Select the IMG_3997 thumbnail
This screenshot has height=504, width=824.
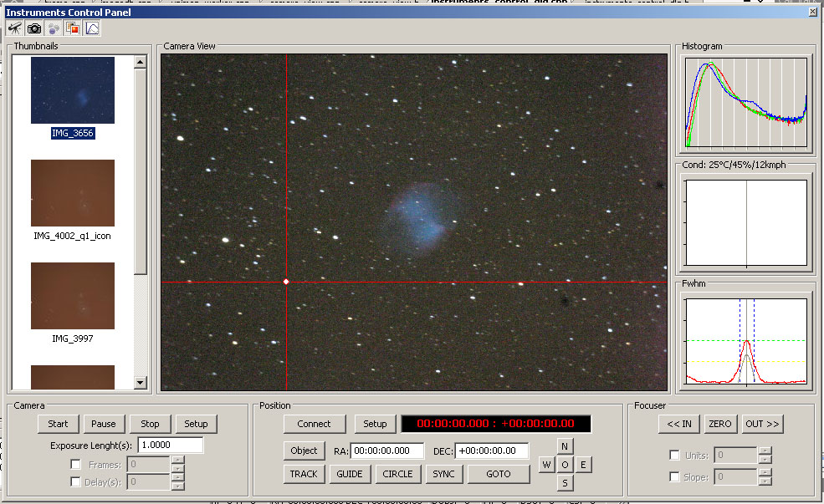[x=72, y=296]
